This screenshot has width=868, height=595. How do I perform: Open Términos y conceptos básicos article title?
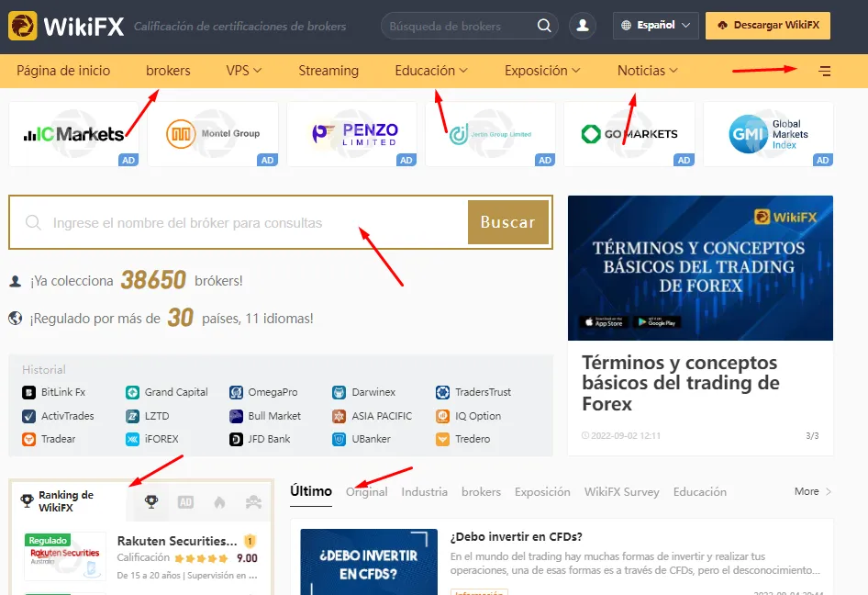(680, 383)
